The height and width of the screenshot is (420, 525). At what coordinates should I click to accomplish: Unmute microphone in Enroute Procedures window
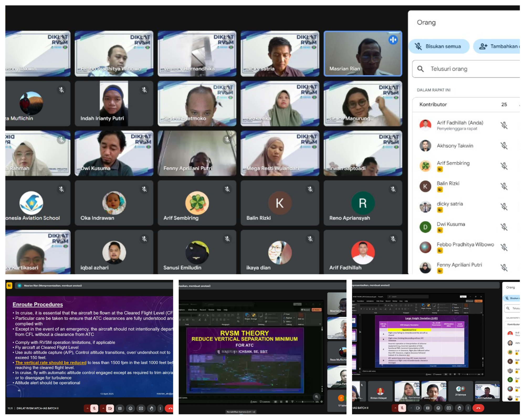(94, 408)
